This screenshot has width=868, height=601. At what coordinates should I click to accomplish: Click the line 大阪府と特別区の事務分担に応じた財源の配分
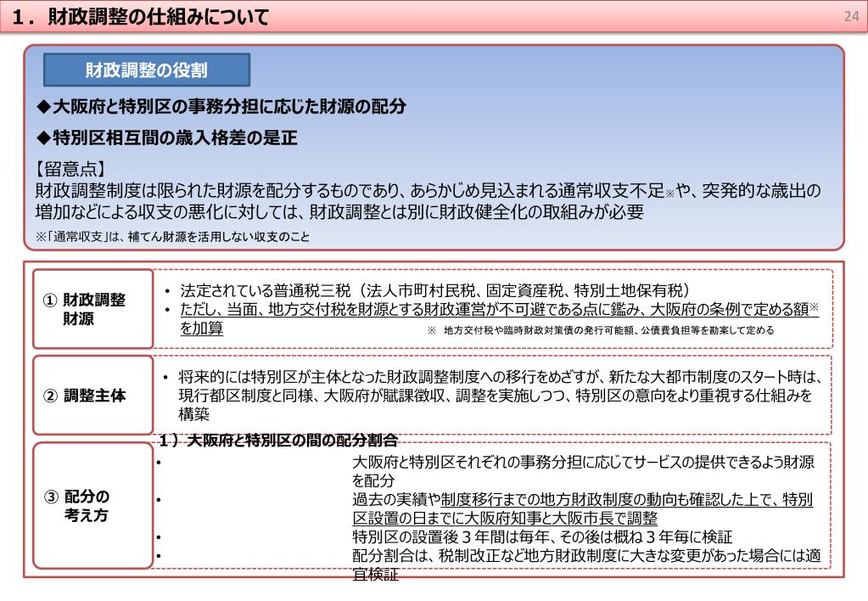pos(221,106)
